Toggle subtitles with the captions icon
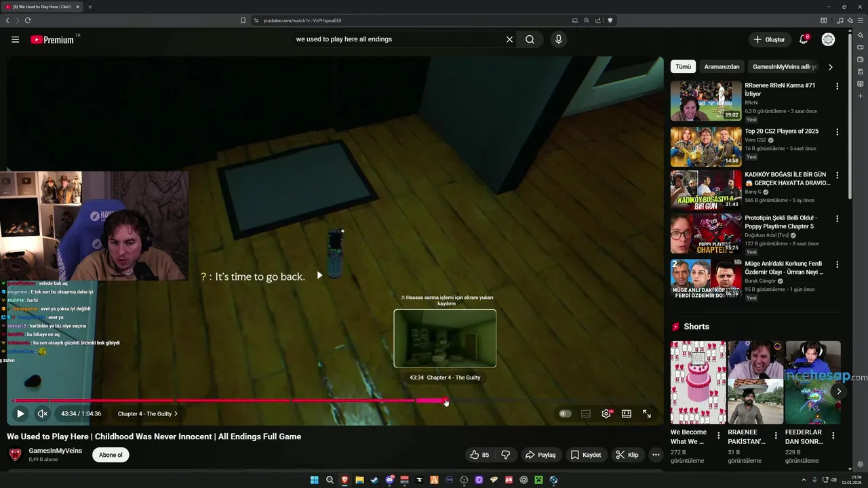The width and height of the screenshot is (868, 488). tap(586, 413)
